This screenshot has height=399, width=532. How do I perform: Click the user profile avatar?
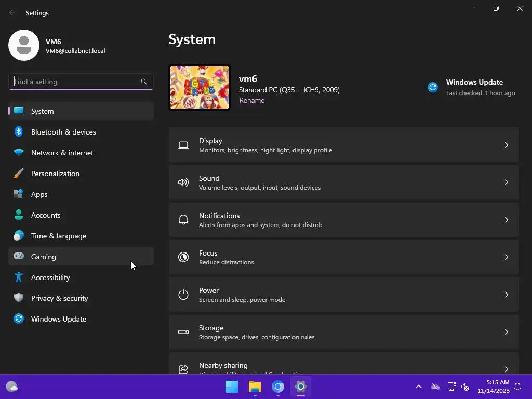tap(24, 45)
